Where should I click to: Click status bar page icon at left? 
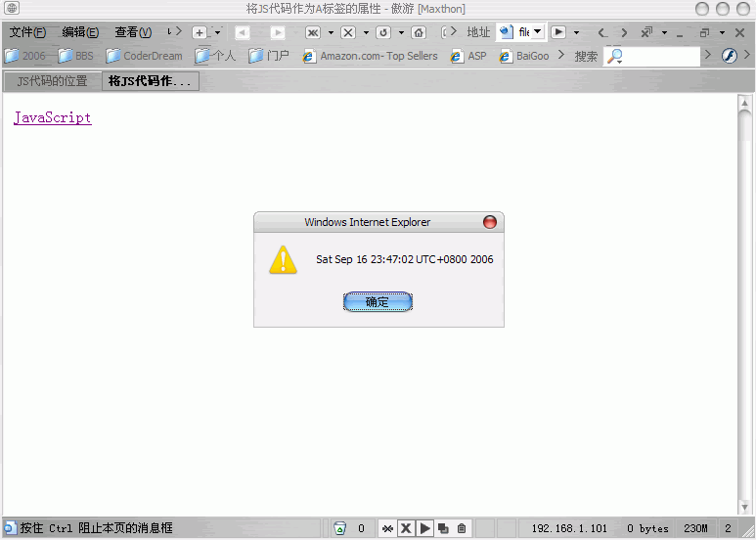click(10, 528)
